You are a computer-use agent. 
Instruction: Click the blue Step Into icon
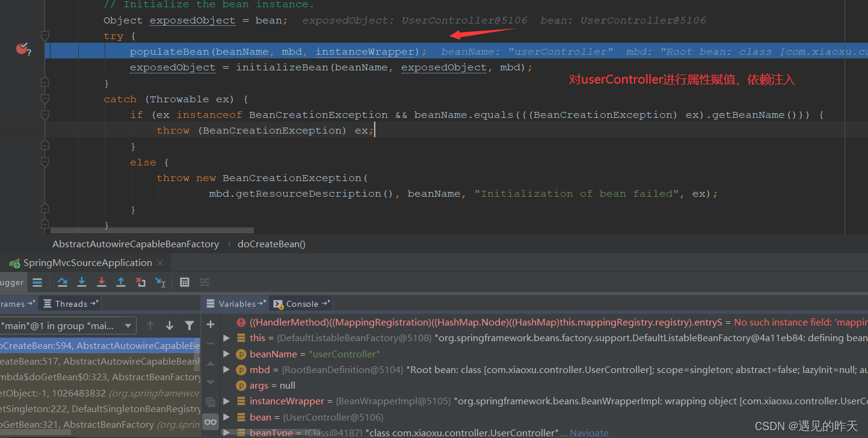click(x=82, y=282)
